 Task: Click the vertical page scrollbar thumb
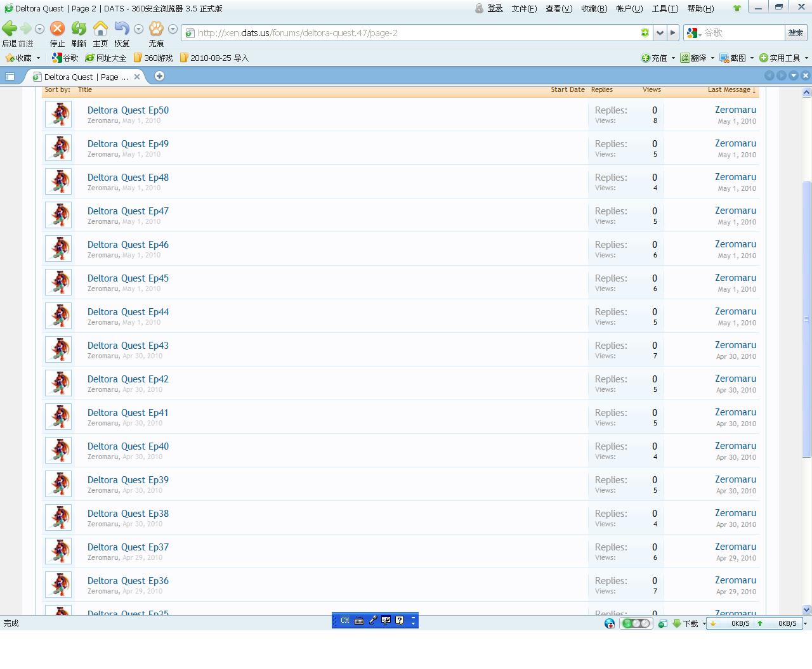(806, 318)
